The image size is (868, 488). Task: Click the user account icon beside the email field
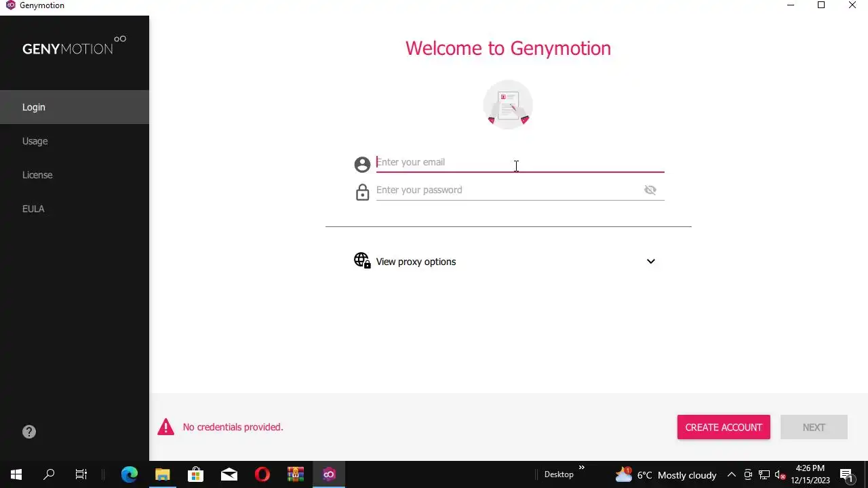pyautogui.click(x=362, y=164)
